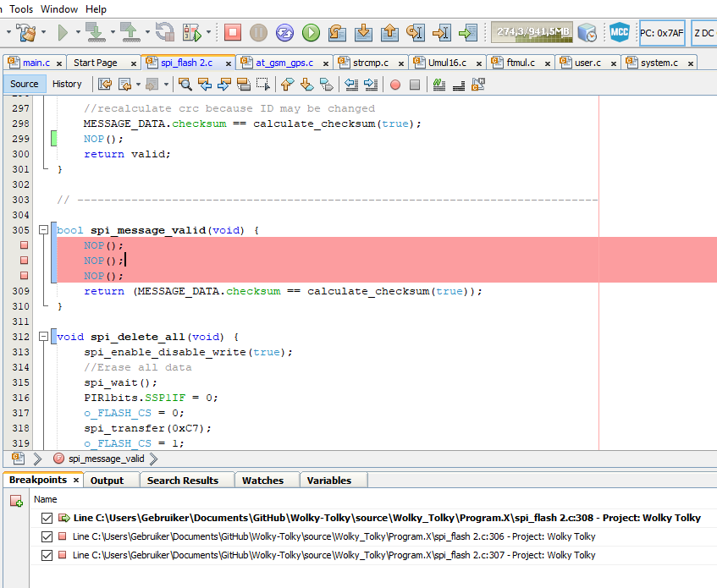Open the Run Project dropdown arrow
The width and height of the screenshot is (717, 588).
[78, 33]
